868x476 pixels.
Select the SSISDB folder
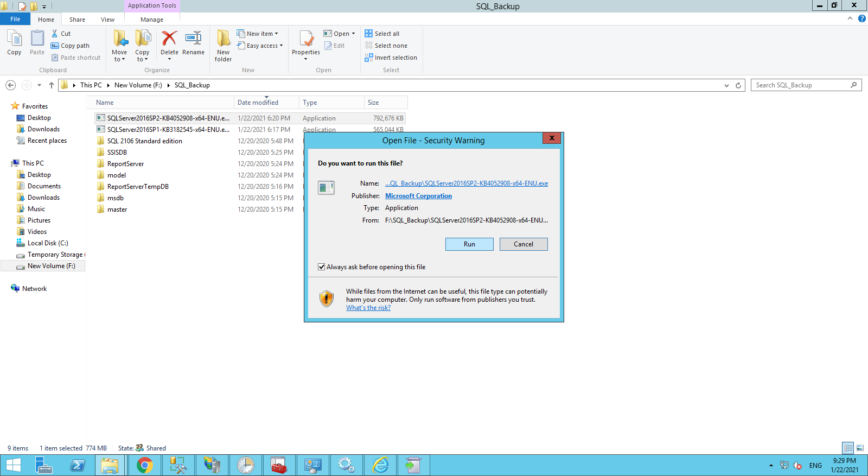click(117, 153)
